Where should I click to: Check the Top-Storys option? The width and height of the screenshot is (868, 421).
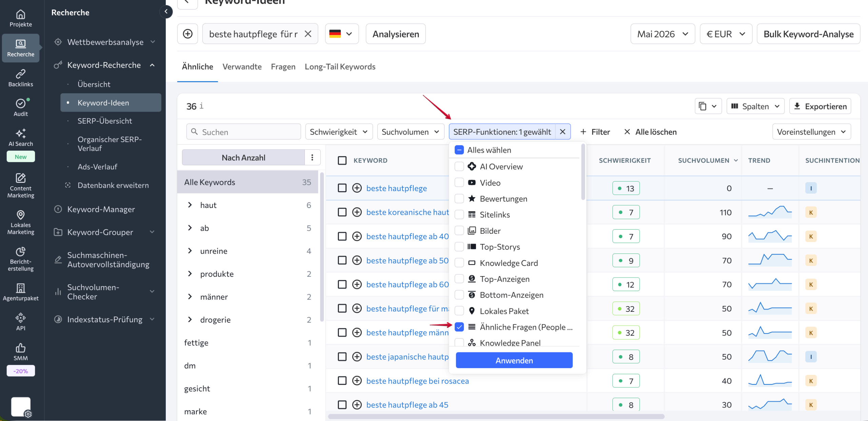click(x=459, y=247)
